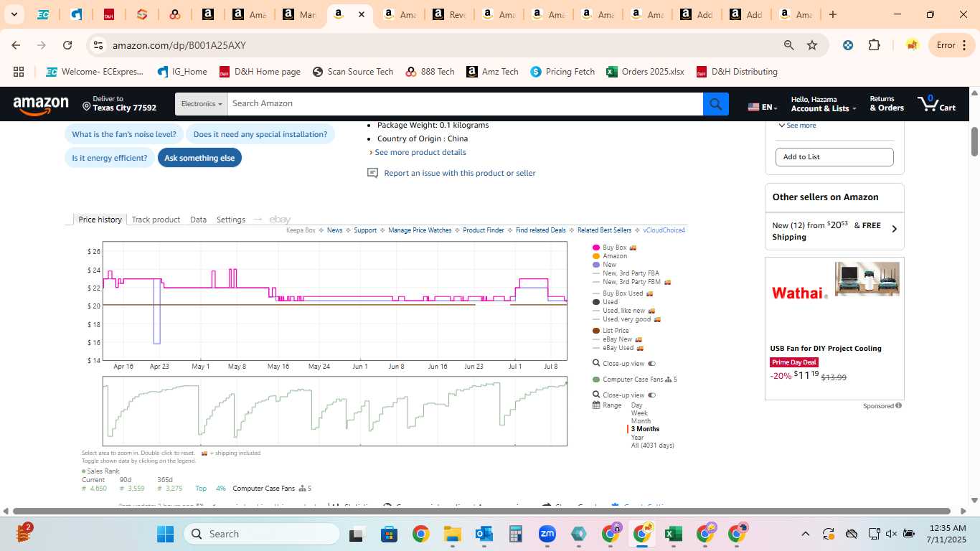Expand the See more link in sidebar
The image size is (980, 551).
point(797,126)
